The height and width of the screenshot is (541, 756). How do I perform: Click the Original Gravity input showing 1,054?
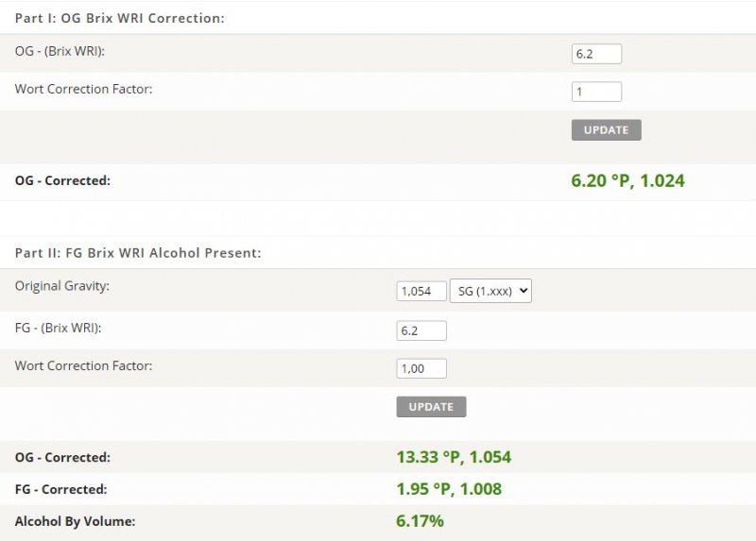[x=421, y=291]
